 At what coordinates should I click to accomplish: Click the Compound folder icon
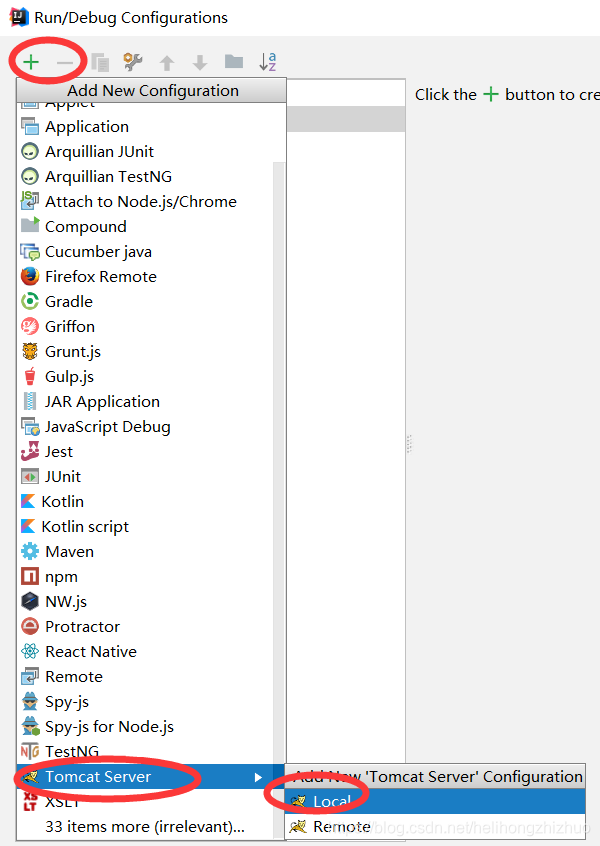pyautogui.click(x=30, y=225)
